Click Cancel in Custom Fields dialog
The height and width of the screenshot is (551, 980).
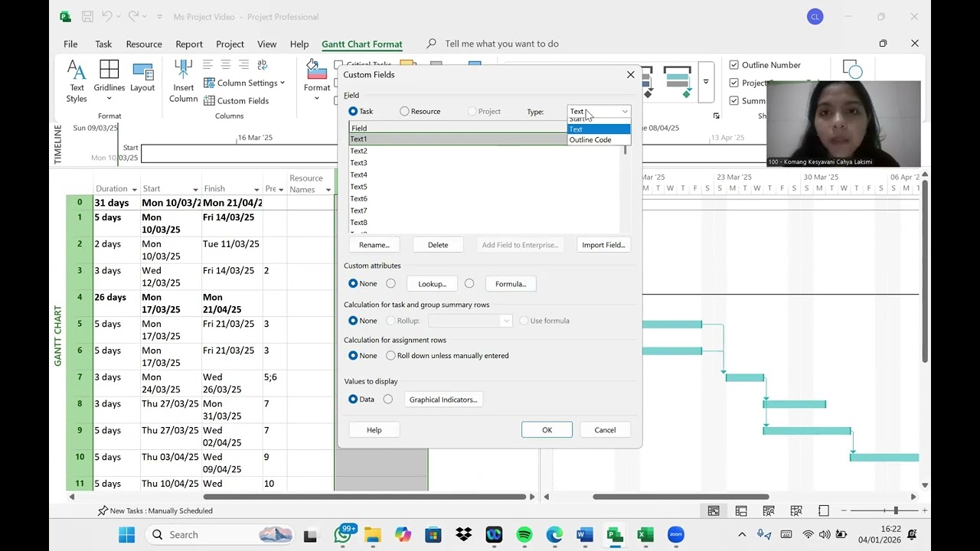click(605, 430)
